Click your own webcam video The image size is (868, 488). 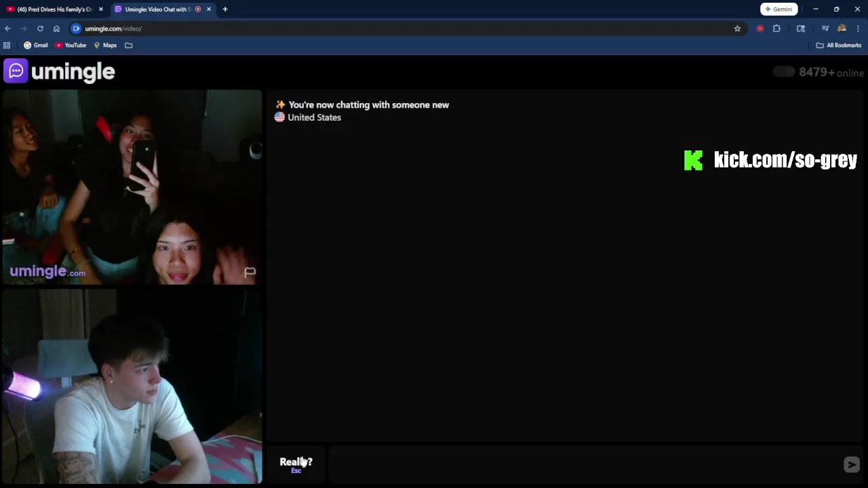pyautogui.click(x=132, y=386)
